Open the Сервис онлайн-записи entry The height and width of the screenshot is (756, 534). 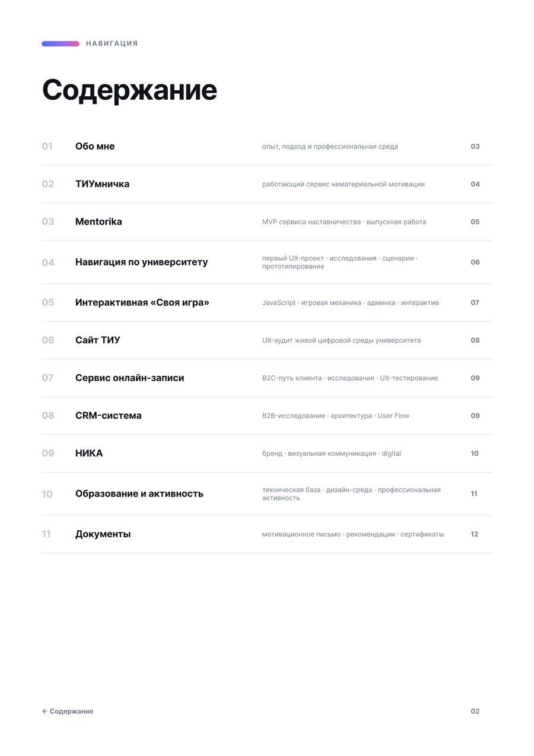(266, 378)
